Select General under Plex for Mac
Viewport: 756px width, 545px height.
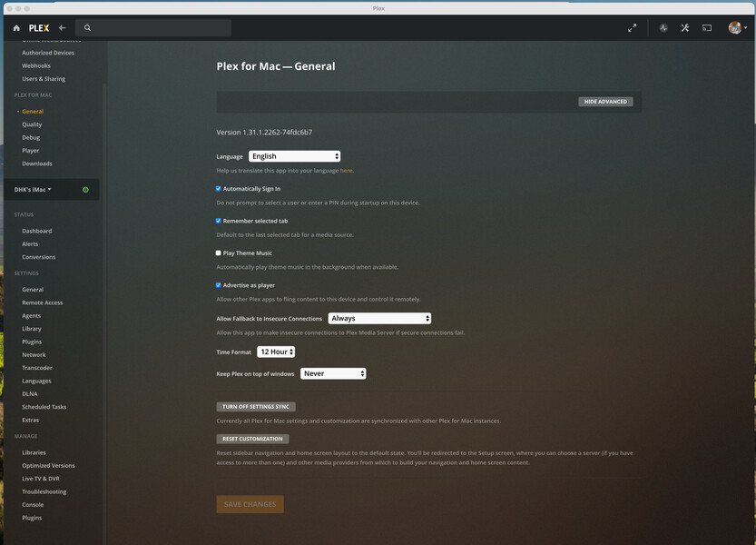[x=33, y=112]
